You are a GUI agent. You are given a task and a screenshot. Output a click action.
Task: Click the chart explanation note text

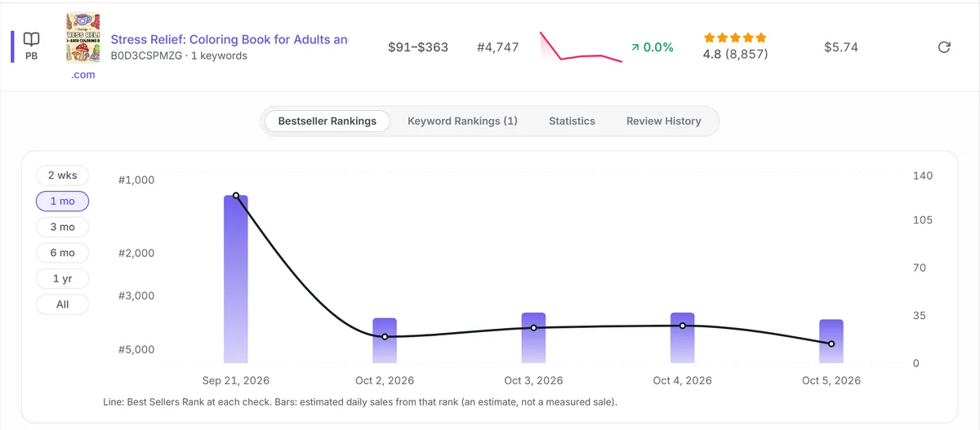[361, 402]
